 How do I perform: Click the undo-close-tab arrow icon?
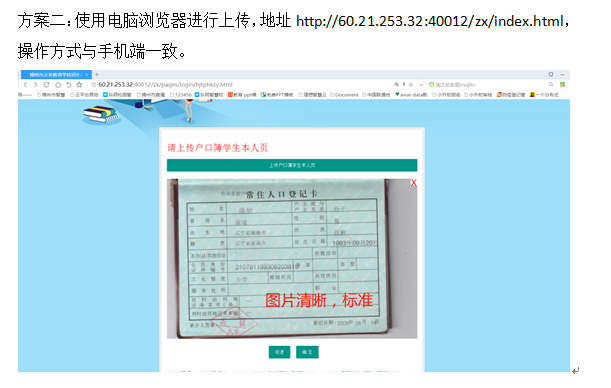click(x=69, y=85)
